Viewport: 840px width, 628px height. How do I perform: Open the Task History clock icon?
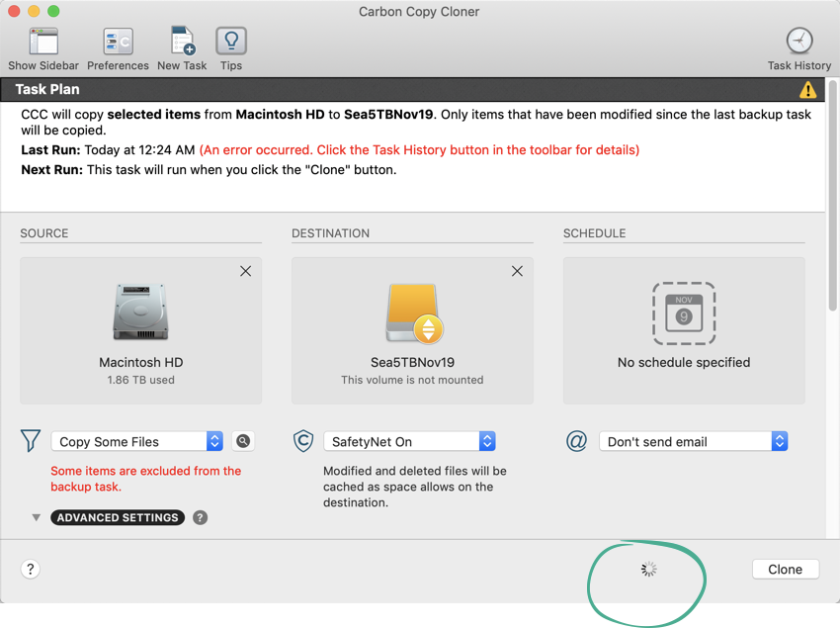click(799, 41)
